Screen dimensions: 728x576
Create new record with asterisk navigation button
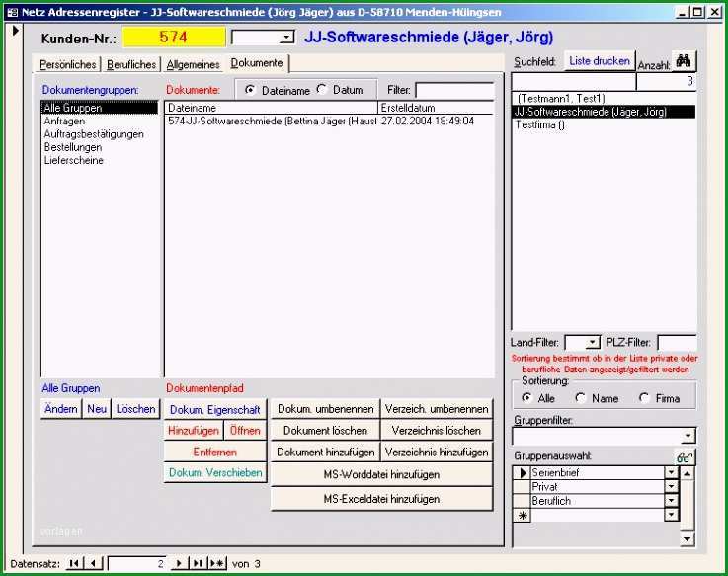click(217, 563)
